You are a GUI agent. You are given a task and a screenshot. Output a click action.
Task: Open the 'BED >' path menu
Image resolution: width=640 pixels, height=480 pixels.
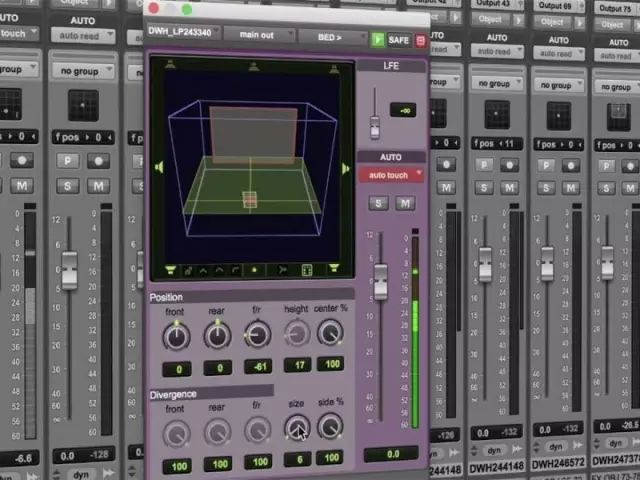[331, 38]
